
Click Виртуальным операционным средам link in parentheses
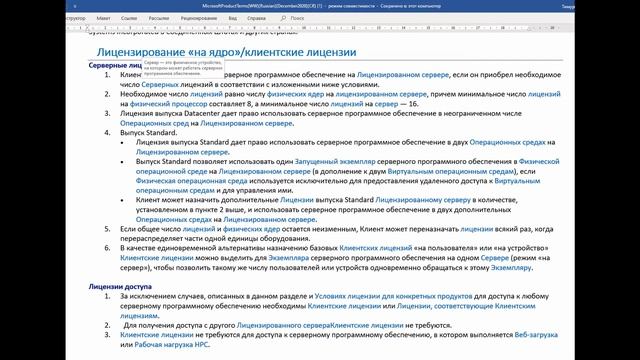pos(451,171)
